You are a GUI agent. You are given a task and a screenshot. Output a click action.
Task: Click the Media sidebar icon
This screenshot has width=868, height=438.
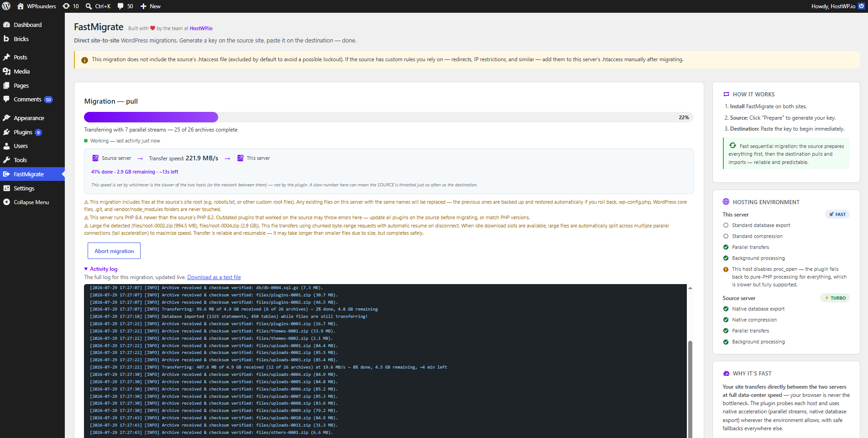pyautogui.click(x=6, y=71)
